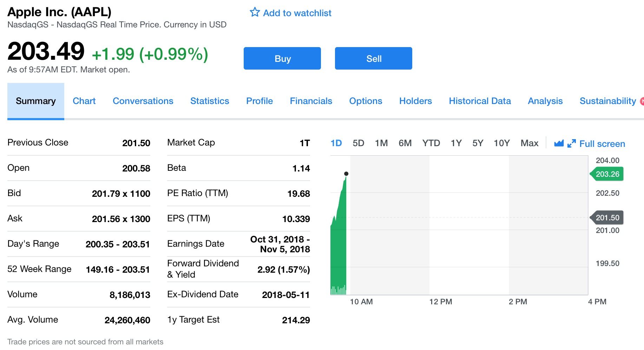Image resolution: width=644 pixels, height=350 pixels.
Task: Show the Max chart range
Action: [x=529, y=143]
